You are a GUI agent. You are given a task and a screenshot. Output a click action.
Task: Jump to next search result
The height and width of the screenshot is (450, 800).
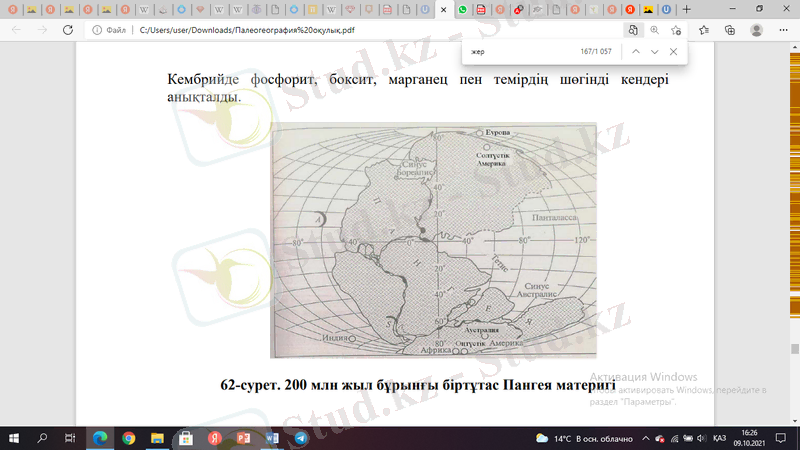654,51
